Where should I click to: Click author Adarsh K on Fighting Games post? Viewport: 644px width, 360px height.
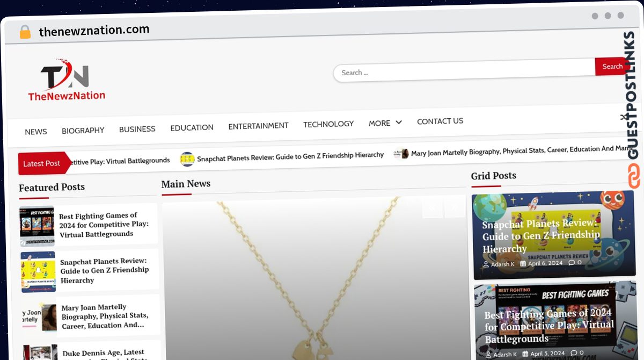505,355
